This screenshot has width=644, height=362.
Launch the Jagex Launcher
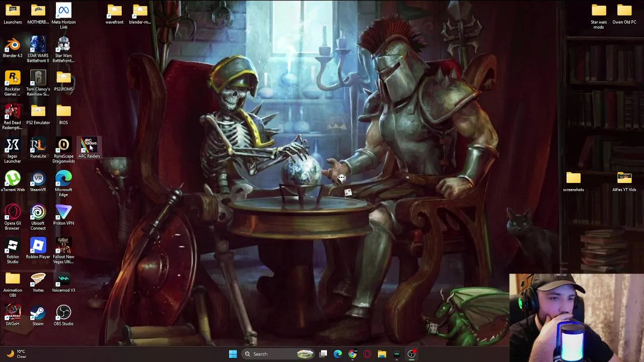tap(13, 150)
